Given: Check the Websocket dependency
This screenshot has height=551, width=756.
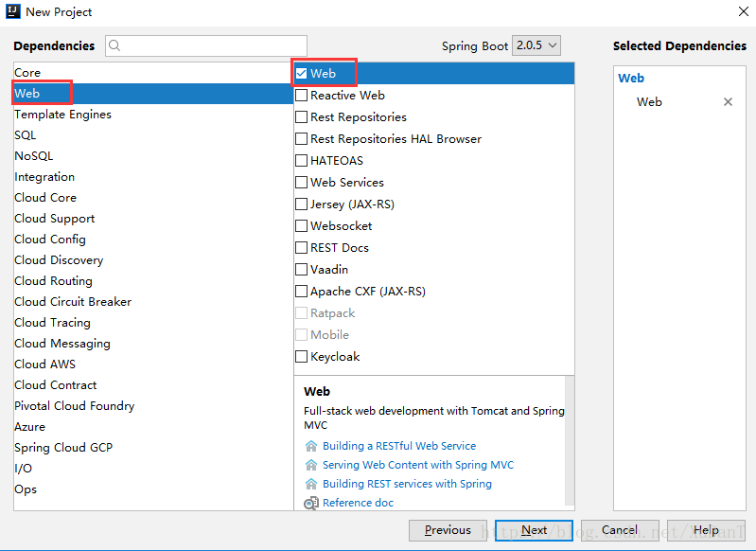Looking at the screenshot, I should click(301, 226).
